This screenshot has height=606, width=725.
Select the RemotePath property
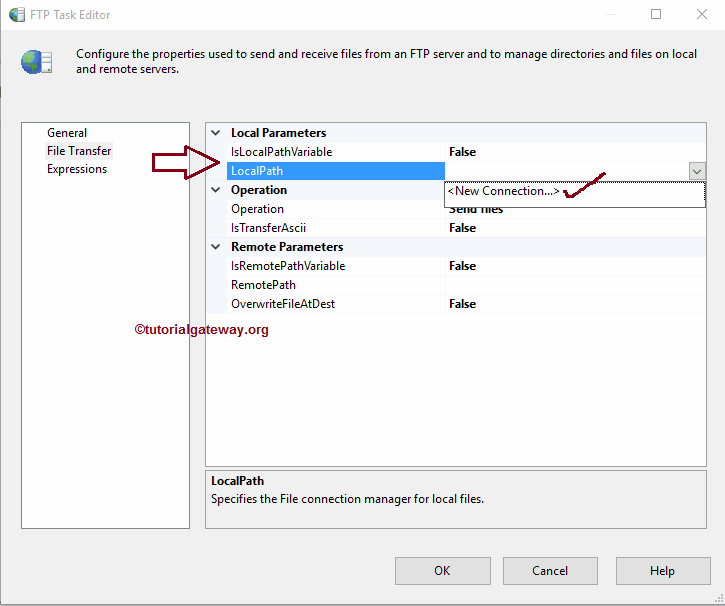(336, 285)
